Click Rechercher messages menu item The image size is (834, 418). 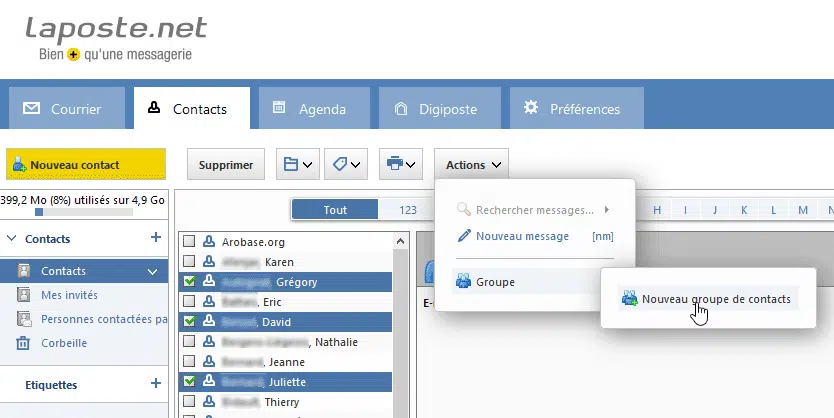535,210
